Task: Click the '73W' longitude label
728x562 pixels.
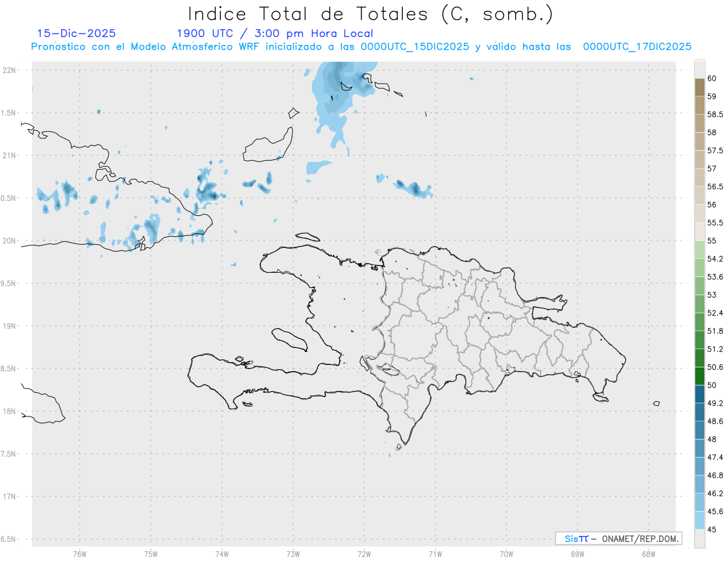Action: pyautogui.click(x=293, y=554)
